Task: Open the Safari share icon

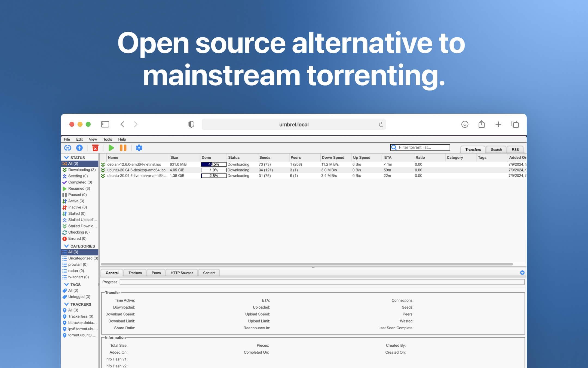Action: [x=482, y=124]
